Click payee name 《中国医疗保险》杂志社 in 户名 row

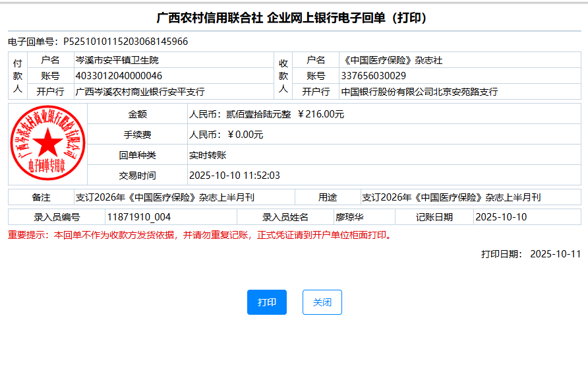click(x=392, y=60)
